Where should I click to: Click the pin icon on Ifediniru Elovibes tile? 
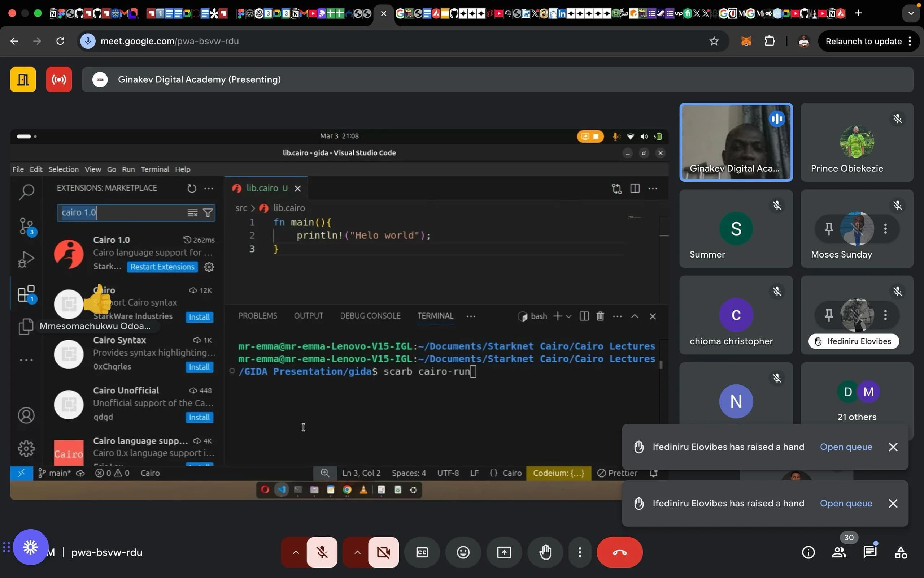[829, 315]
